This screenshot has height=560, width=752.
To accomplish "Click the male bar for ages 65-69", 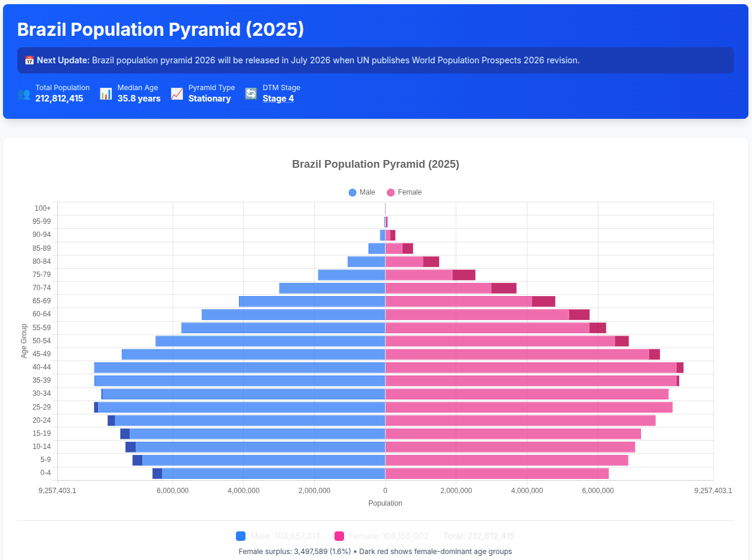I will [311, 301].
